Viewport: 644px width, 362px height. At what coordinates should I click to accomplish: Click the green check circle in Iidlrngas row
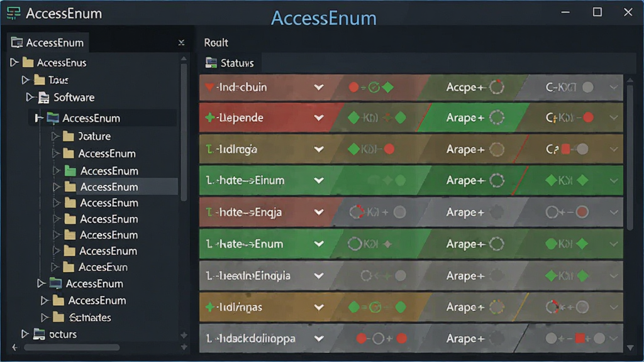pos(375,307)
